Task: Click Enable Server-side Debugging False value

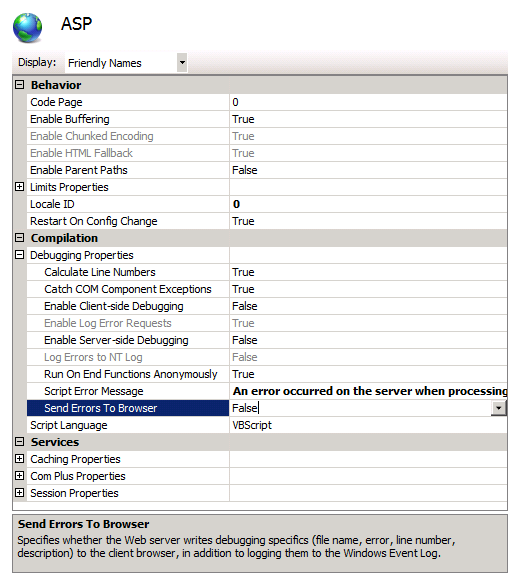Action: click(368, 340)
